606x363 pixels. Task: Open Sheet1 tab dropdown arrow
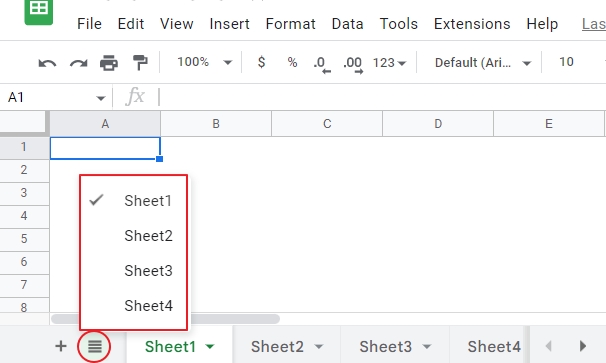[210, 347]
